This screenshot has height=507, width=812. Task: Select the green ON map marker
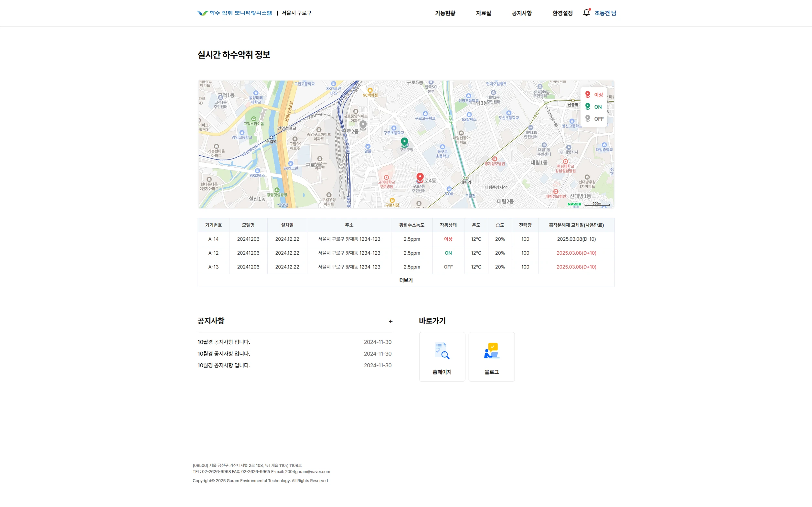(x=404, y=142)
